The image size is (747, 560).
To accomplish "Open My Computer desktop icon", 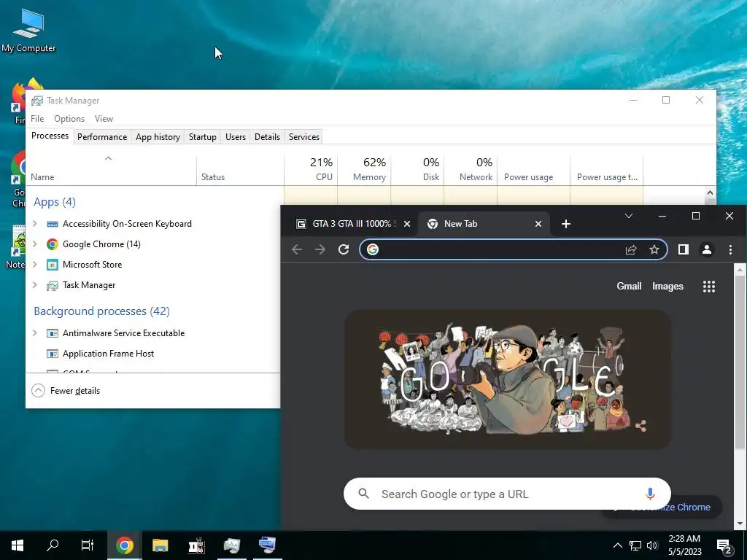I will coord(28,31).
